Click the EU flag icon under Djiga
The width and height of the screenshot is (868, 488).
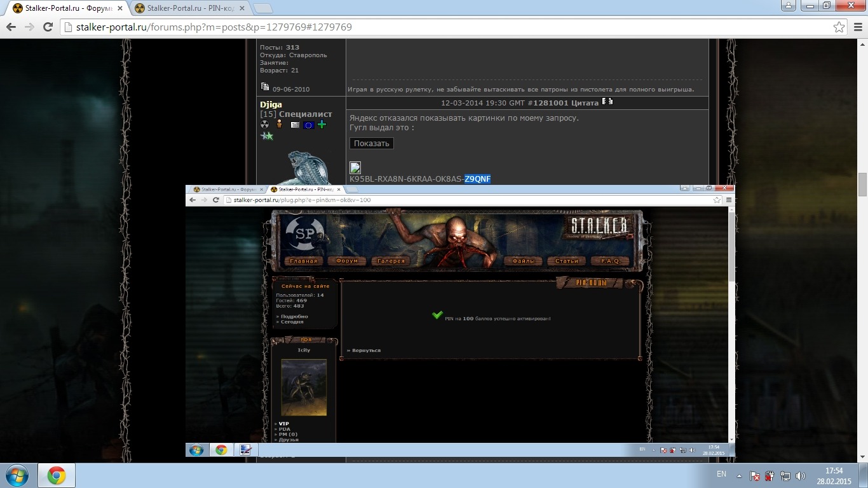pyautogui.click(x=309, y=125)
